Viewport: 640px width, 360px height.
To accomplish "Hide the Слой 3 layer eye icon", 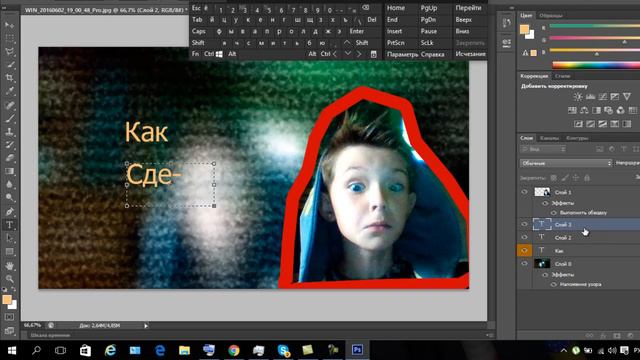I will coord(524,224).
